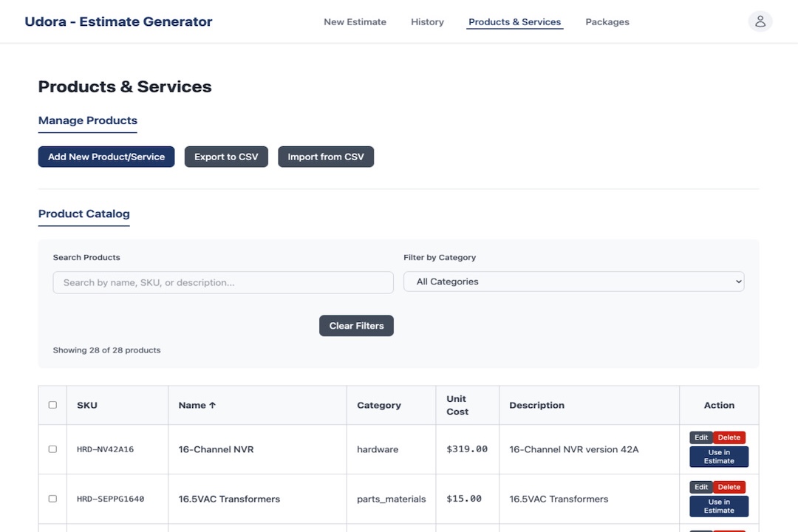This screenshot has height=532, width=798.
Task: Select the Products & Services tab
Action: pyautogui.click(x=514, y=22)
